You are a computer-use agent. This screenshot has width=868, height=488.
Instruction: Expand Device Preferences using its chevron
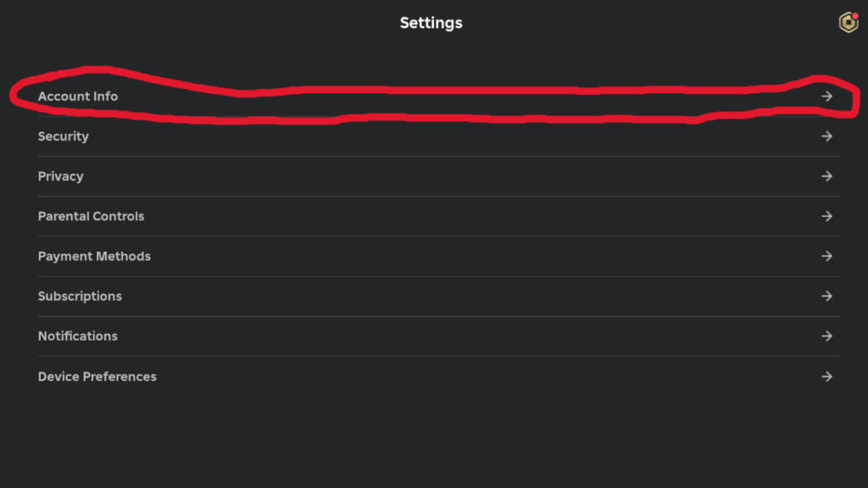click(828, 376)
